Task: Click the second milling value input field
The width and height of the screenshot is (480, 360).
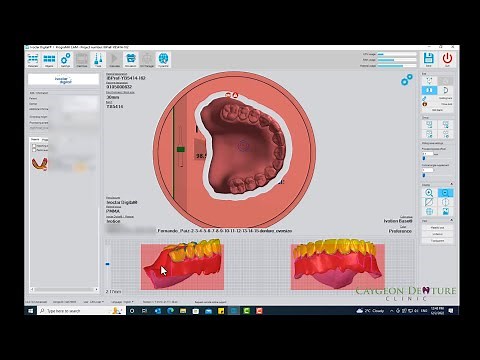Action: tap(428, 170)
